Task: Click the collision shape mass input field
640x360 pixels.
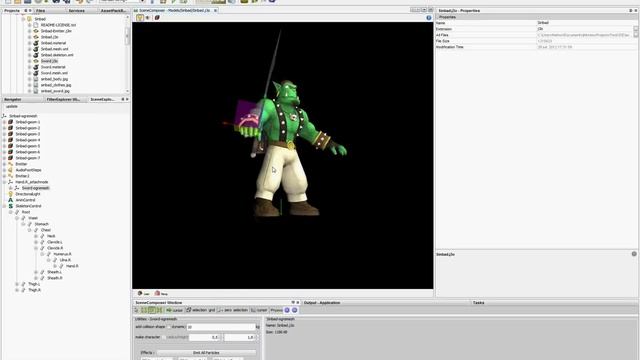Action: 221,327
